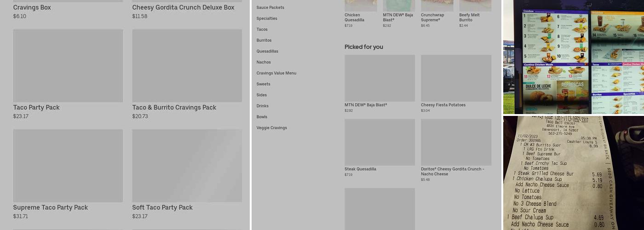Go to the Quesadillas category

pos(267,52)
